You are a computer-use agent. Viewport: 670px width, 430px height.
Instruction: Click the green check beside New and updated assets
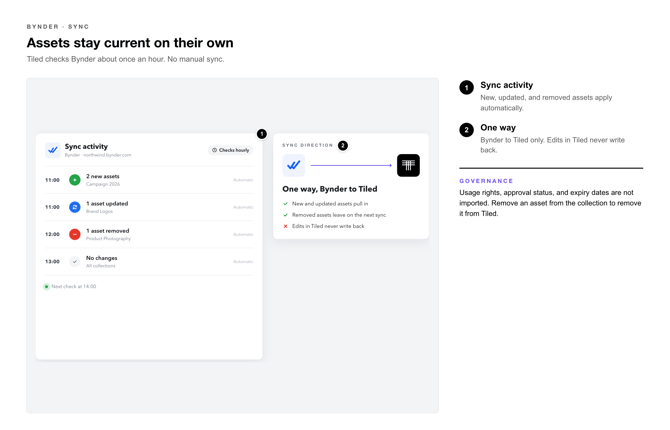(285, 204)
